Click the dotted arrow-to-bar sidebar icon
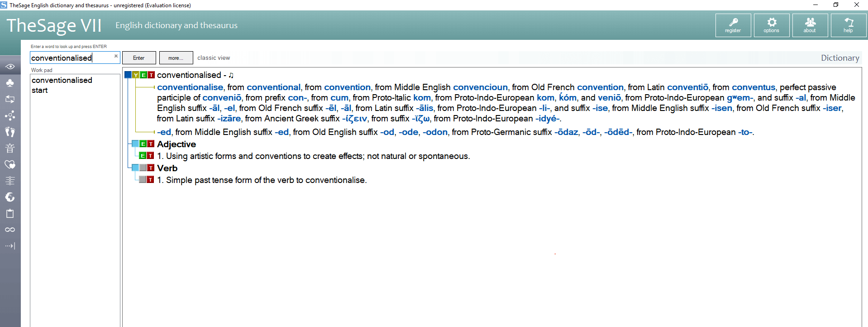The image size is (868, 327). [x=10, y=246]
